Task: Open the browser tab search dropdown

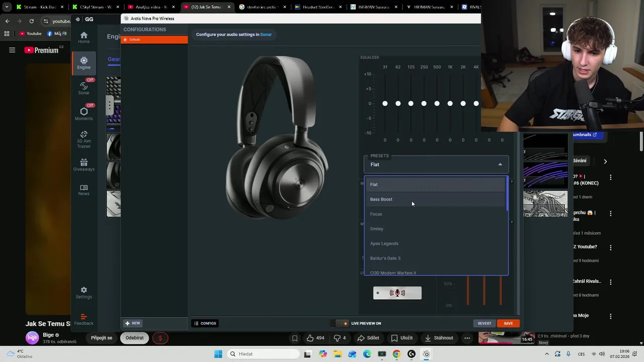Action: pyautogui.click(x=7, y=7)
